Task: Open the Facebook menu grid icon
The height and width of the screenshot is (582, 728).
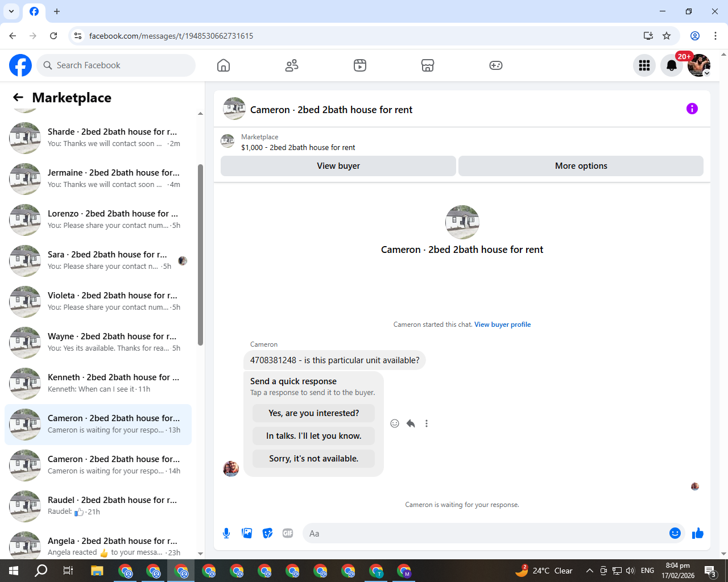Action: tap(644, 65)
